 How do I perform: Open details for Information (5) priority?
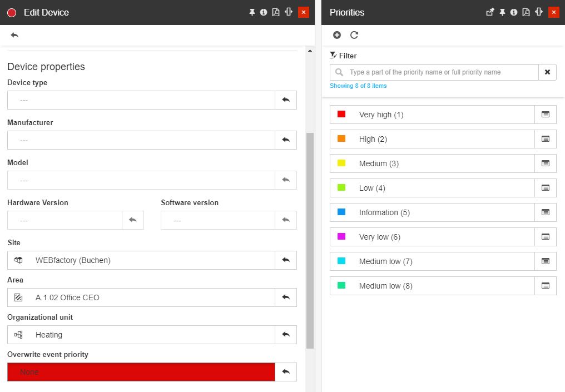(545, 212)
